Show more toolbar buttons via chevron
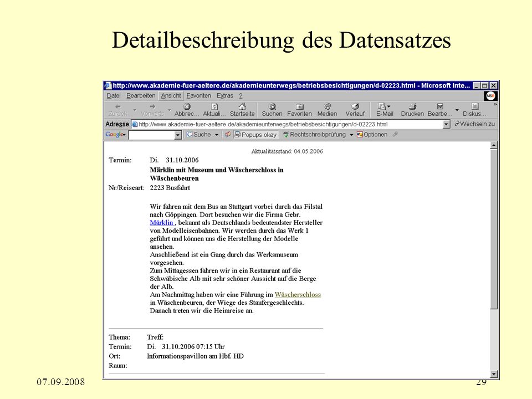The image size is (532, 399). [495, 105]
